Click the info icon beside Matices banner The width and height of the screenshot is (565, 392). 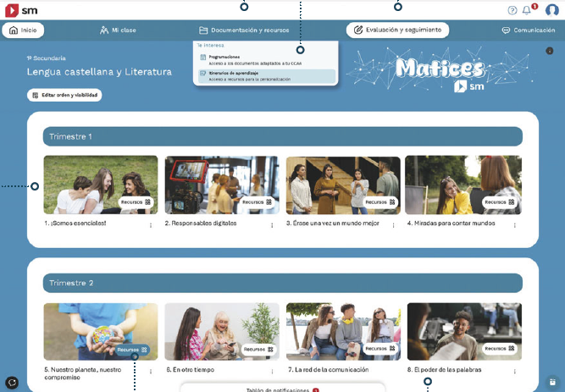point(549,51)
